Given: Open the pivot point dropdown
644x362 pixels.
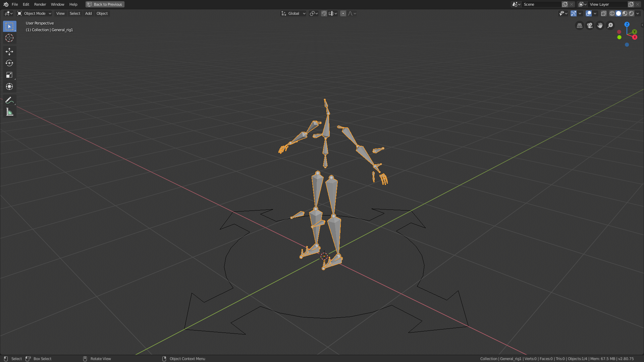Looking at the screenshot, I should point(313,13).
